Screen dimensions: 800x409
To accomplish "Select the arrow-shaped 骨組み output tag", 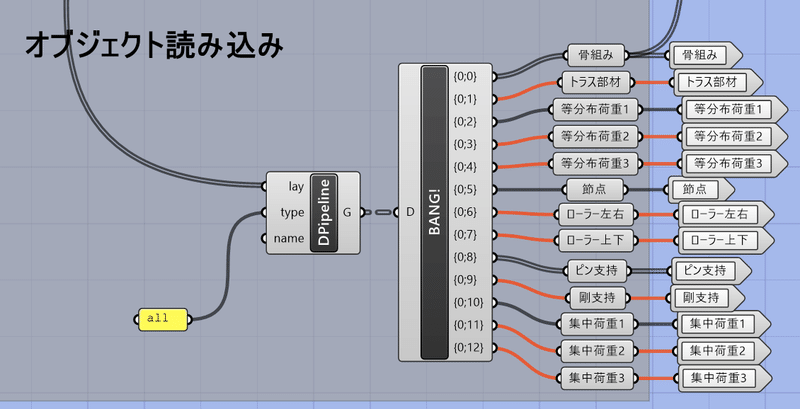I will pos(706,55).
